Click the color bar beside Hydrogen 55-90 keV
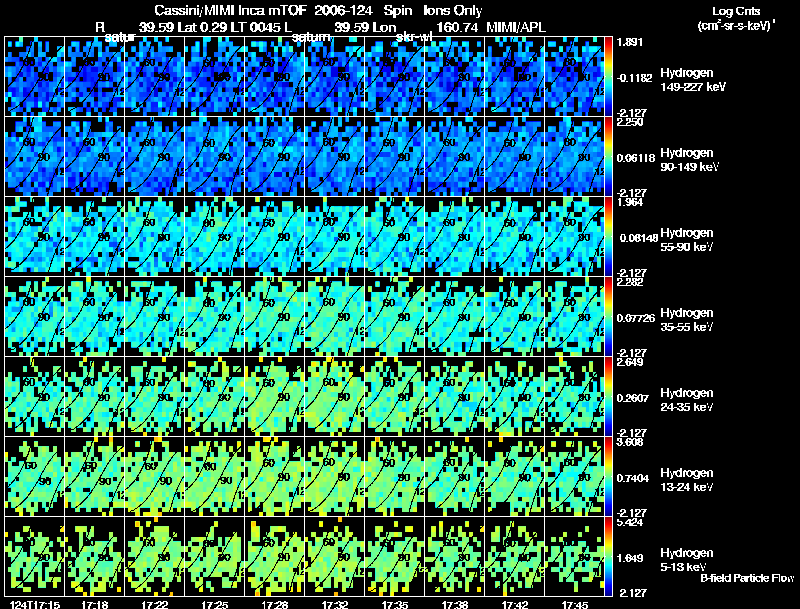 tap(608, 237)
